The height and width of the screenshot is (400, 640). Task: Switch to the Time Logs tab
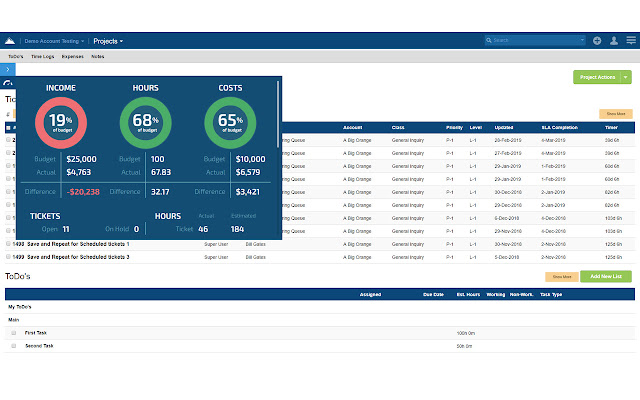click(x=43, y=57)
